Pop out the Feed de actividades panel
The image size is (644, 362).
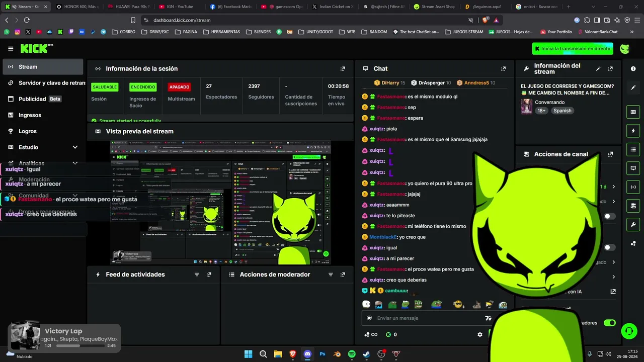[x=209, y=275]
